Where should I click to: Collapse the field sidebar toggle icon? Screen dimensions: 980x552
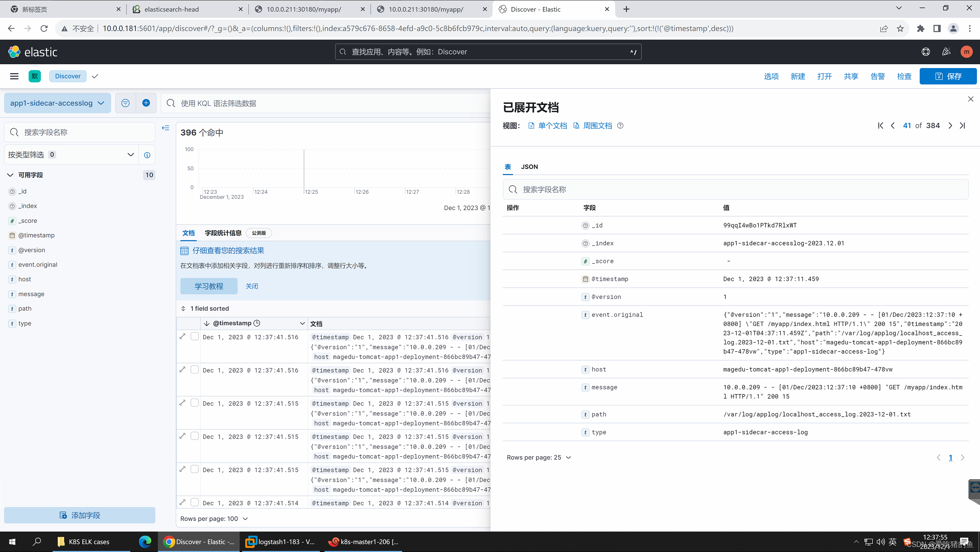[166, 128]
